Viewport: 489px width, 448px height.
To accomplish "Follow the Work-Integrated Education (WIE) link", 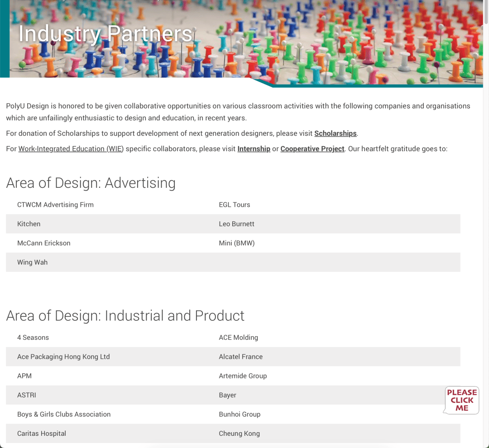I will 71,149.
